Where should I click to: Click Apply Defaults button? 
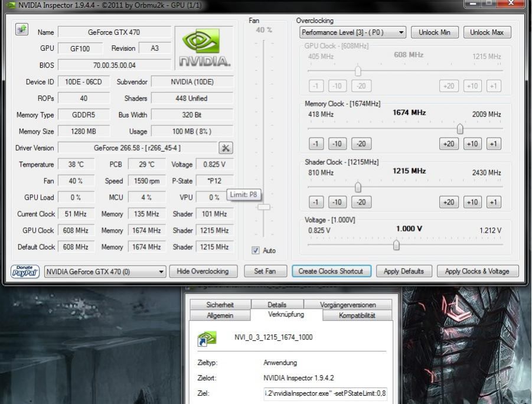tap(404, 271)
